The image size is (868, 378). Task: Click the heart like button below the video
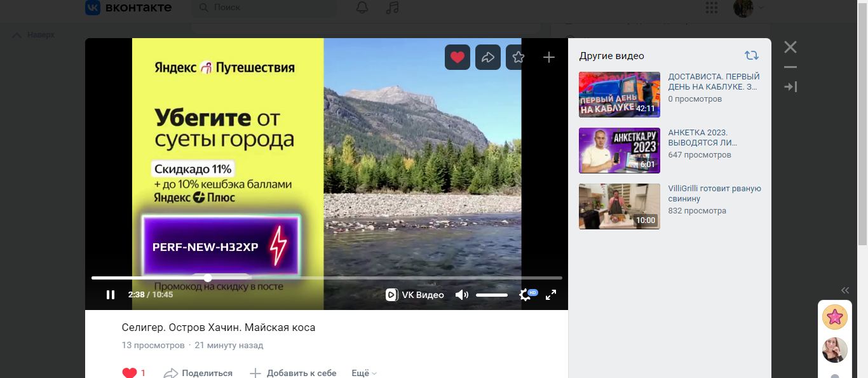click(130, 373)
